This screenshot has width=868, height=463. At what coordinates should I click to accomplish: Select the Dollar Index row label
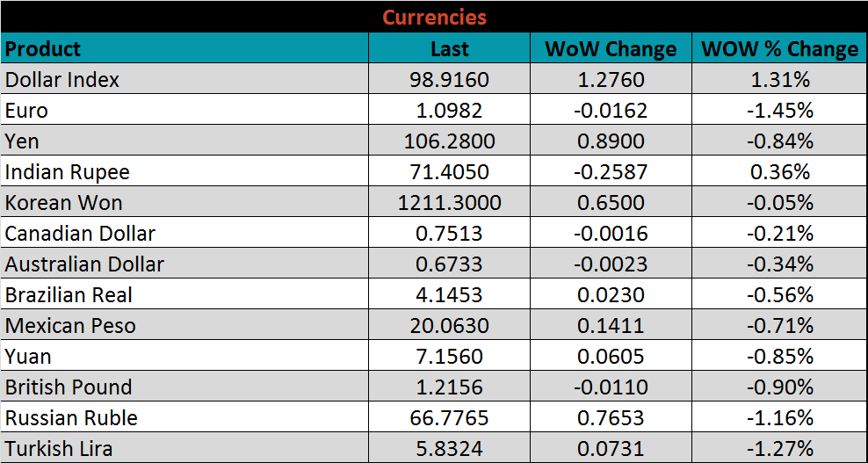pyautogui.click(x=62, y=80)
